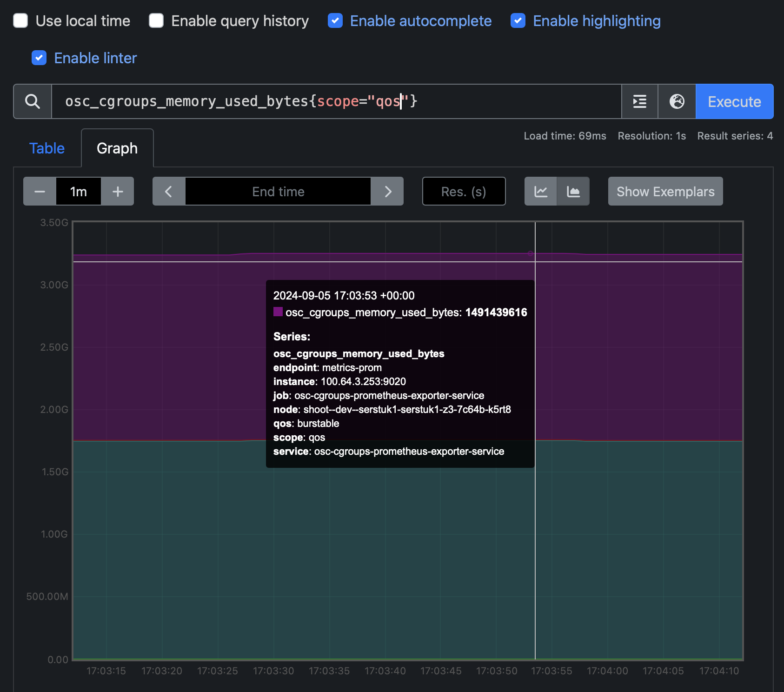This screenshot has width=784, height=692.
Task: Uncheck Enable highlighting option
Action: [518, 21]
